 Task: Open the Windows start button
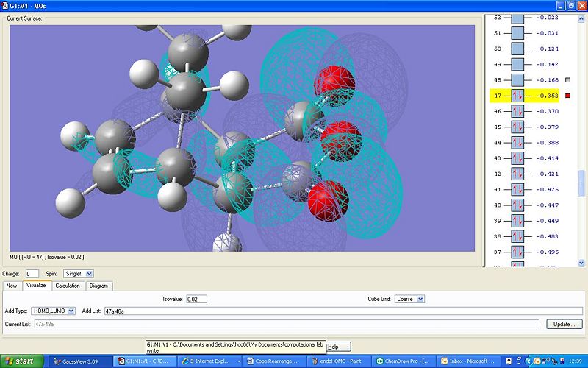coord(22,361)
